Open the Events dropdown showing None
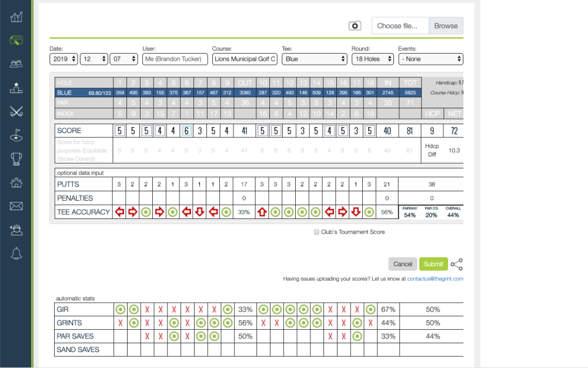 pos(430,59)
